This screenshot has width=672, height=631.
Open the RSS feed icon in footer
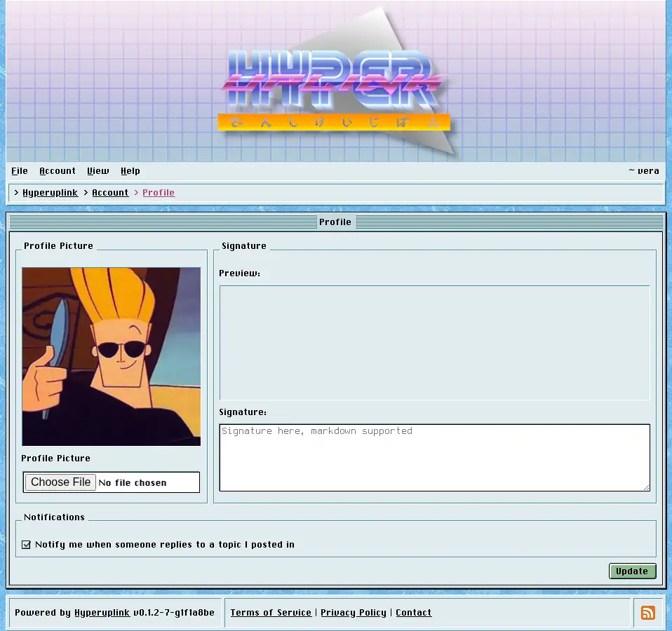click(647, 613)
